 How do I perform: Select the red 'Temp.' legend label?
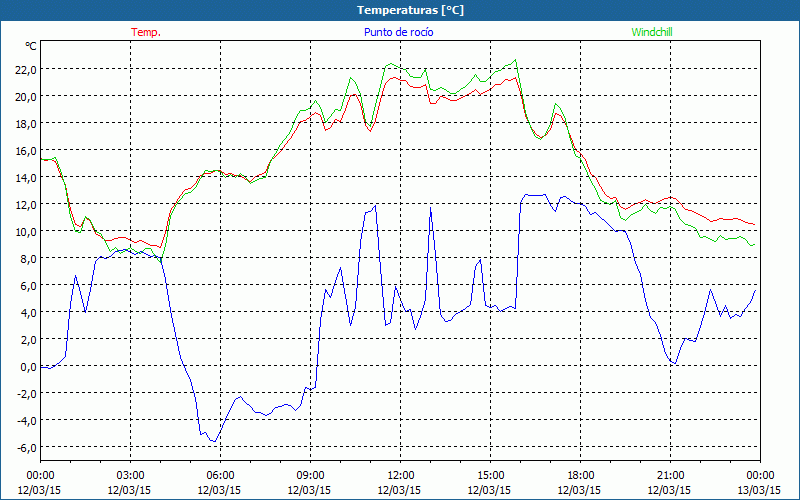(146, 32)
